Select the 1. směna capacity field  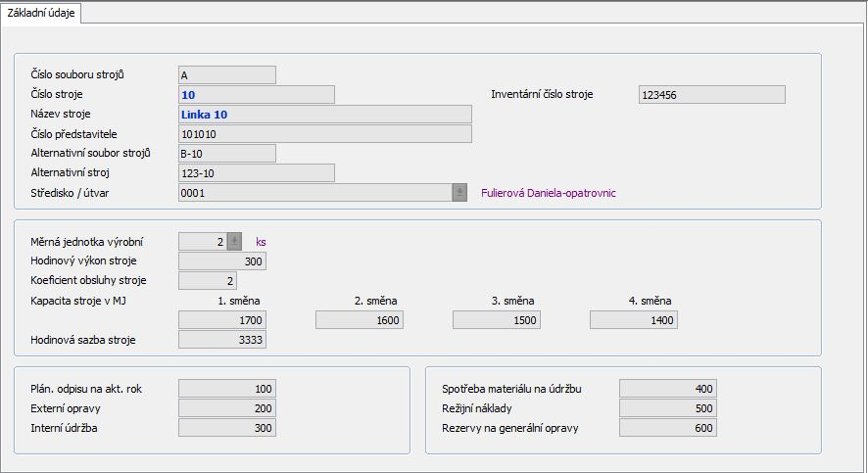[222, 320]
